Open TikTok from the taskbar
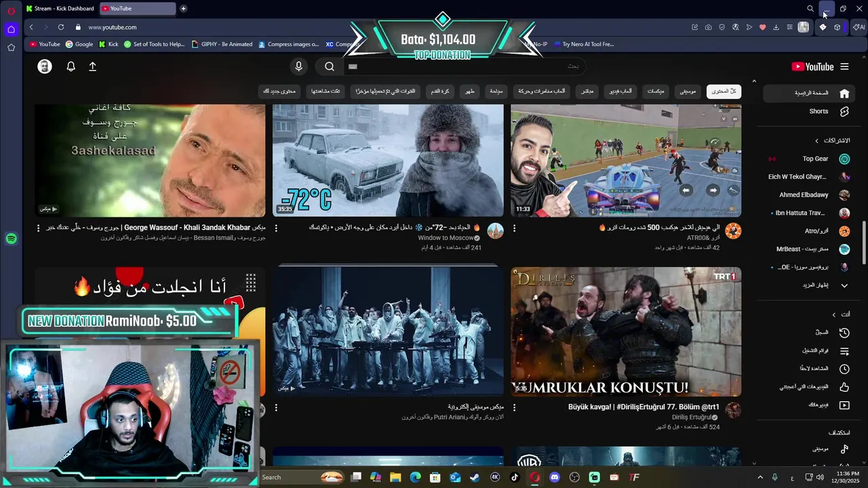 coord(515,477)
